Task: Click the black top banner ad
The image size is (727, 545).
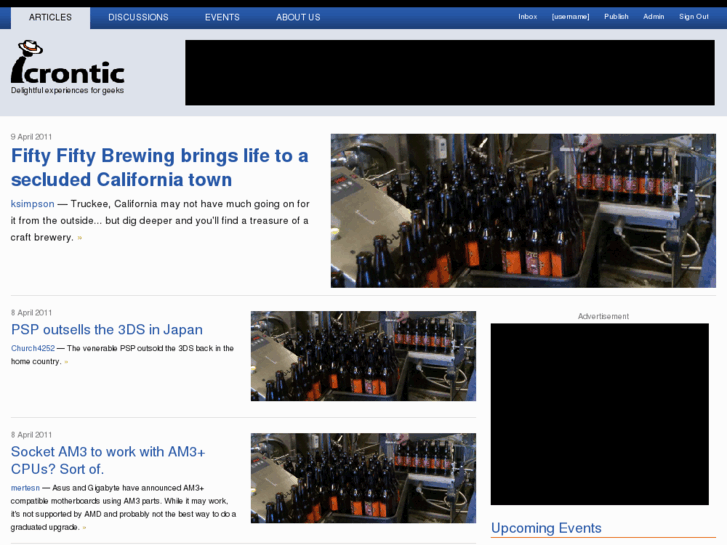Action: click(x=450, y=72)
